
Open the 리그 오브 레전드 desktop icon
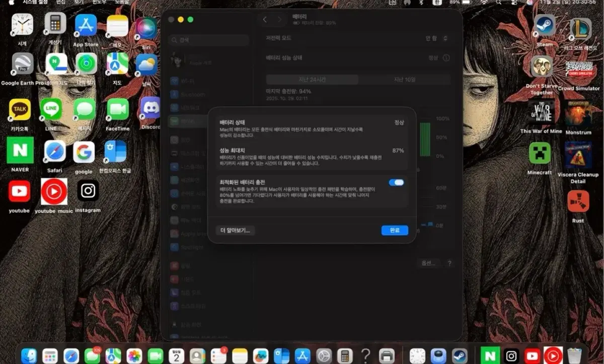(x=580, y=29)
